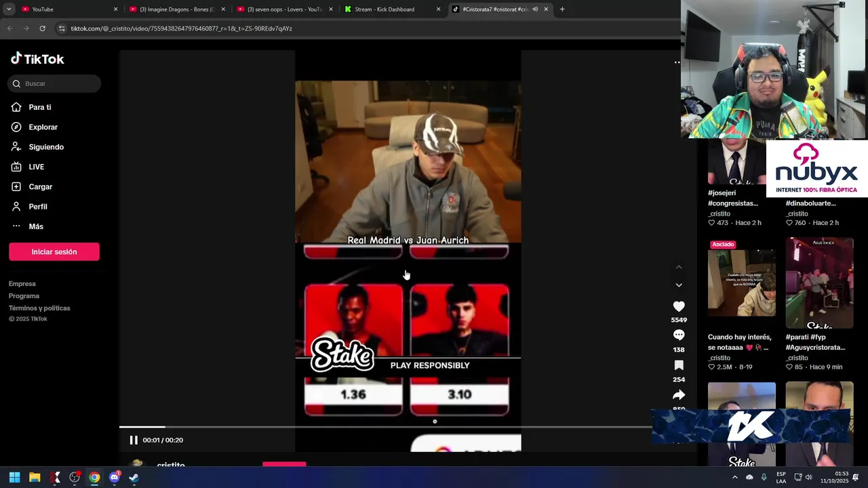Open the Anclado 'Cuando hay interés' video thumbnail
The height and width of the screenshot is (488, 868).
click(x=742, y=283)
